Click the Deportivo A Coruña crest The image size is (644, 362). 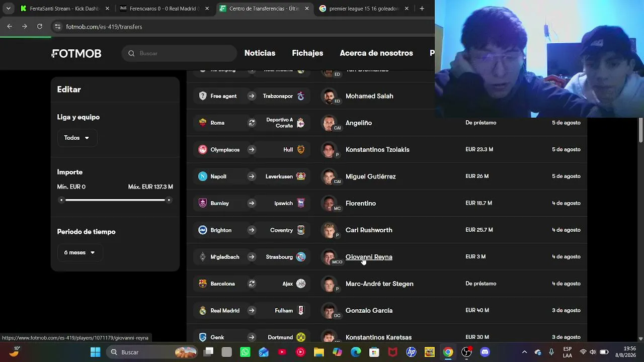coord(301,123)
